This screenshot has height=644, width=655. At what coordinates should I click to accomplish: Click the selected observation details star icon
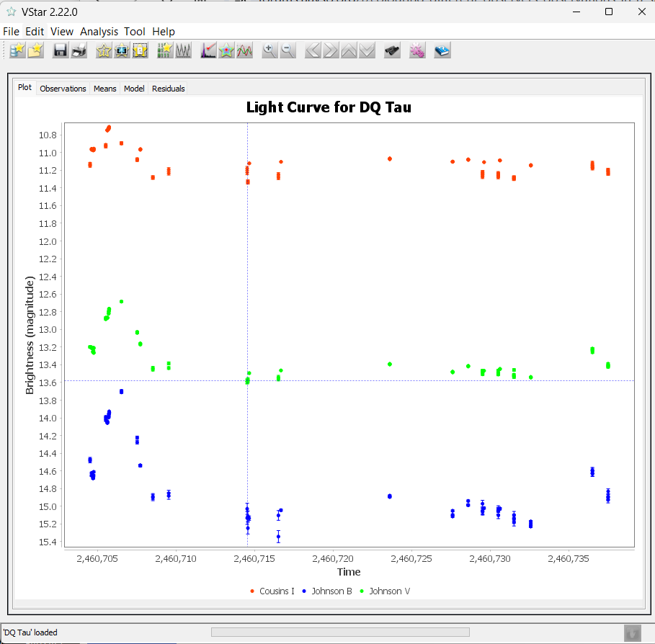tap(140, 50)
